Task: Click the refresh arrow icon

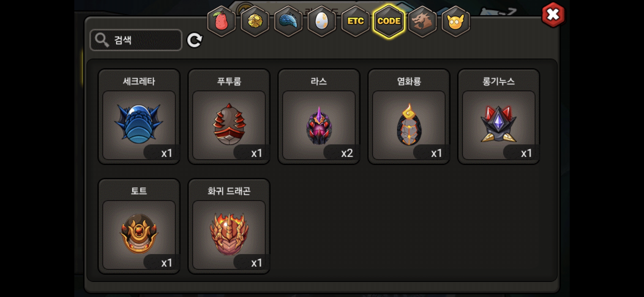Action: (x=195, y=40)
